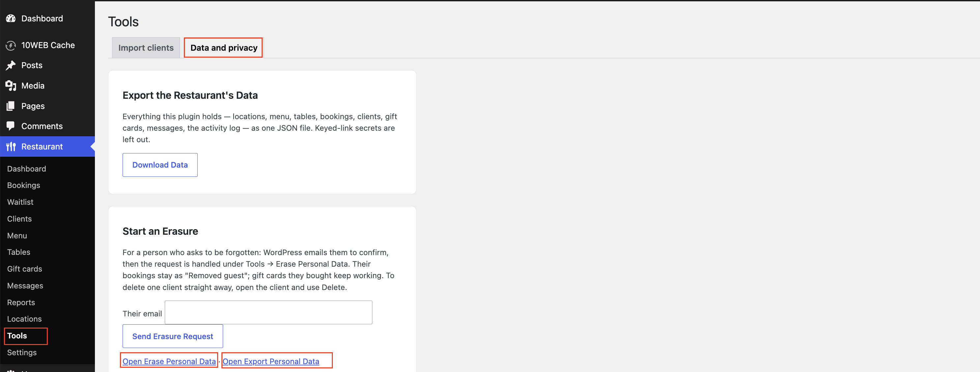Image resolution: width=980 pixels, height=372 pixels.
Task: Open the Clients submenu item
Action: click(x=19, y=219)
